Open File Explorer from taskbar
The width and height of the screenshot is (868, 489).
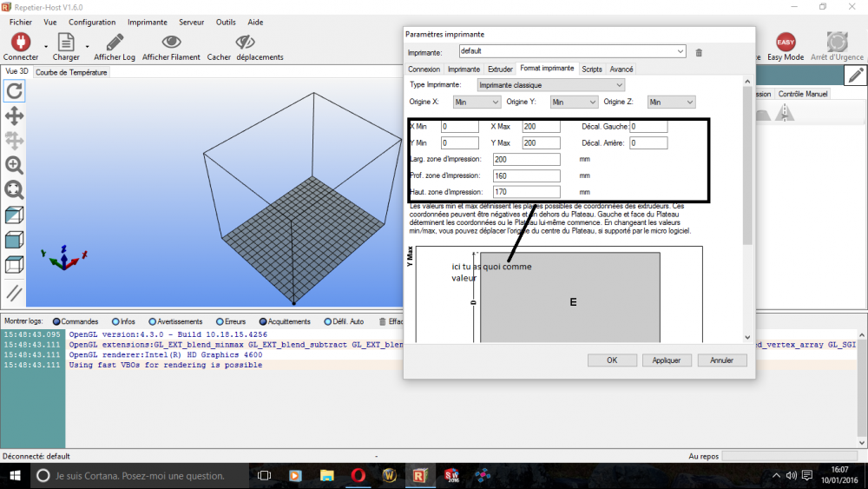[326, 475]
